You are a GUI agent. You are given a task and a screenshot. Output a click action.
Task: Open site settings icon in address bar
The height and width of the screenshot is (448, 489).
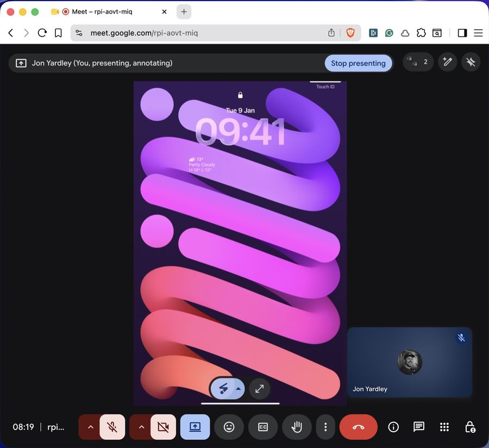pos(79,33)
